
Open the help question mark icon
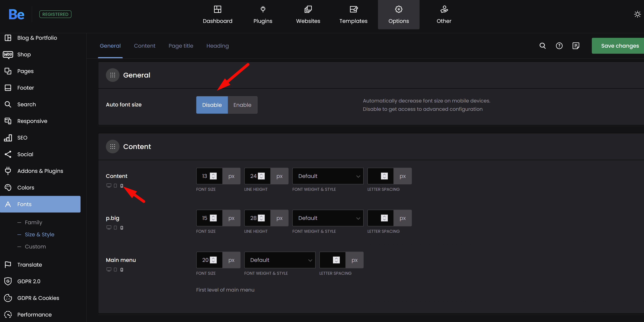[559, 46]
